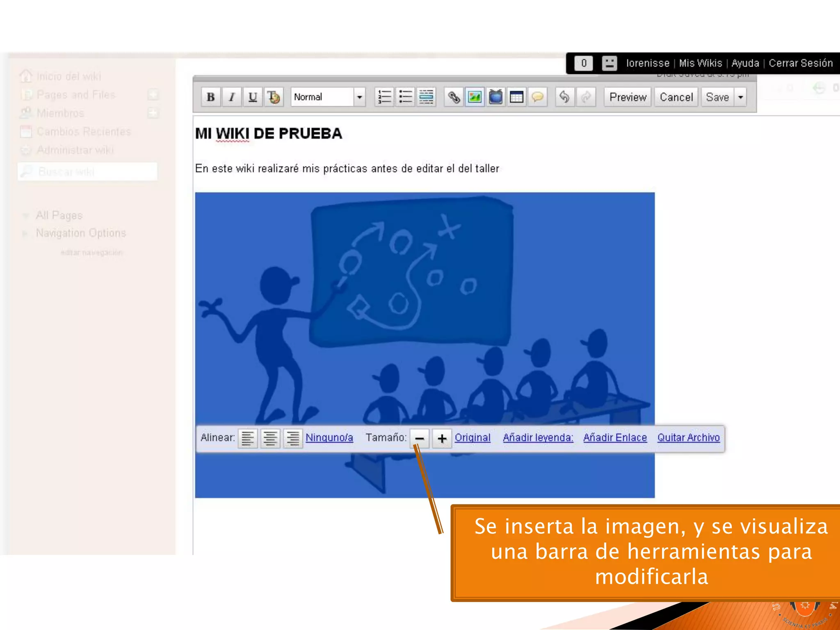Click the user avatar face icon

point(609,63)
